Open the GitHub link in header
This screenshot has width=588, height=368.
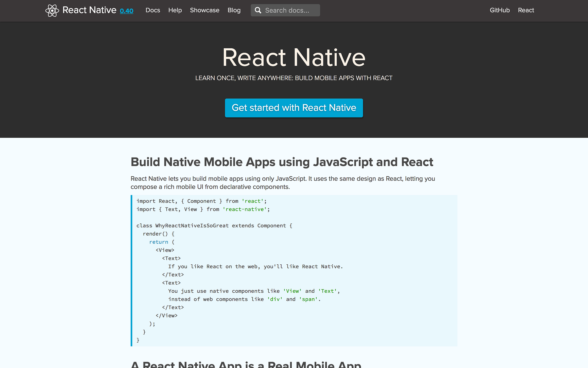500,10
